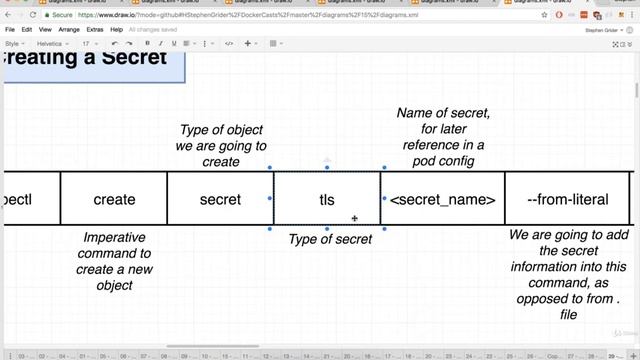Toggle bold text formatting
The height and width of the screenshot is (360, 640).
pyautogui.click(x=147, y=43)
